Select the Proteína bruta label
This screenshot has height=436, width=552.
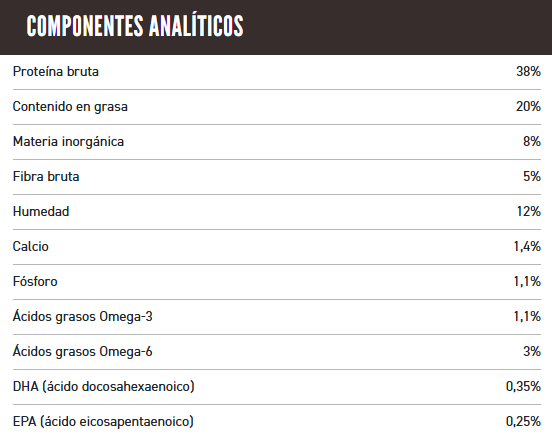click(56, 71)
